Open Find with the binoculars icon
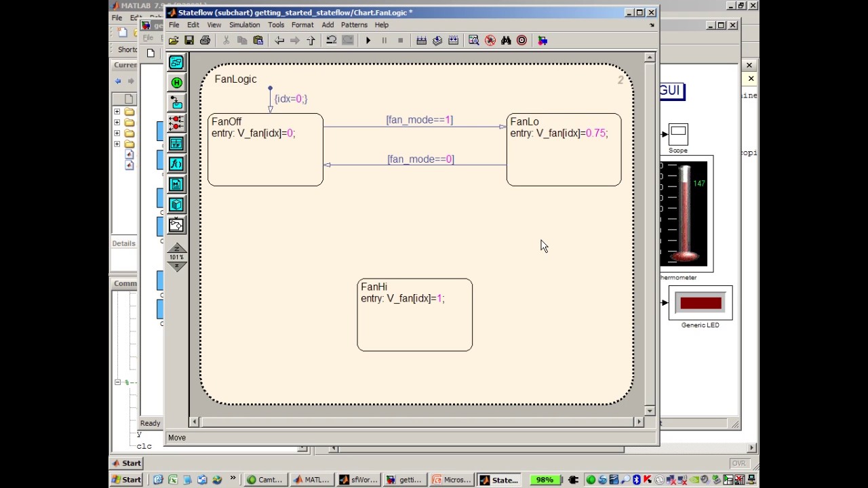868x488 pixels. click(x=506, y=41)
